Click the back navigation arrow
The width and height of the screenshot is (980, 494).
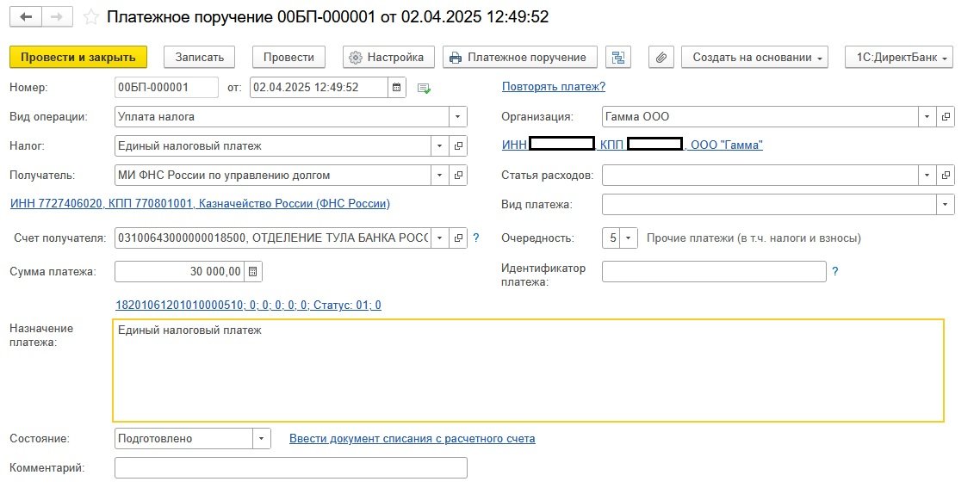click(26, 17)
